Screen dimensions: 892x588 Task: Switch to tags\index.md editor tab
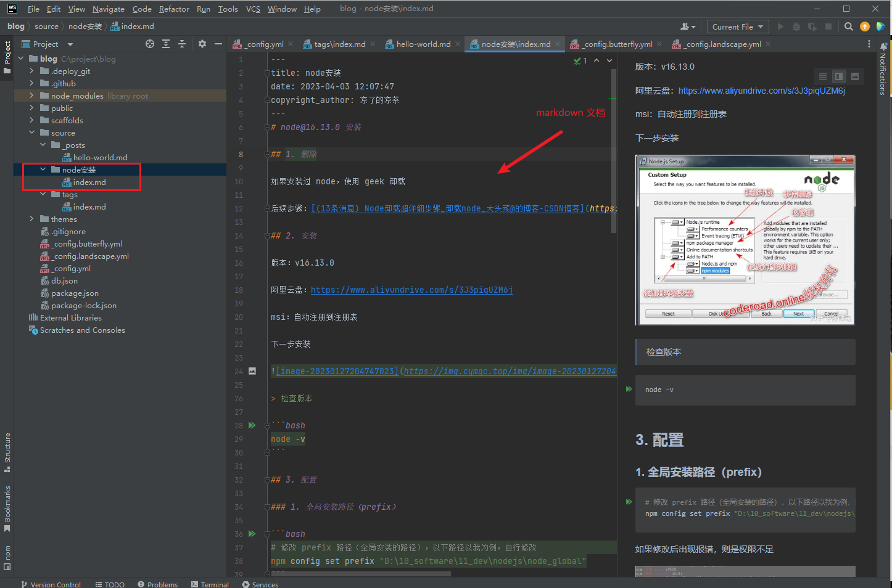(340, 44)
